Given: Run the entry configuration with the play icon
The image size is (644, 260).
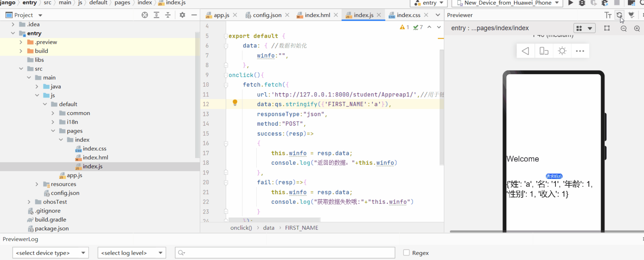Looking at the screenshot, I should click(x=570, y=3).
